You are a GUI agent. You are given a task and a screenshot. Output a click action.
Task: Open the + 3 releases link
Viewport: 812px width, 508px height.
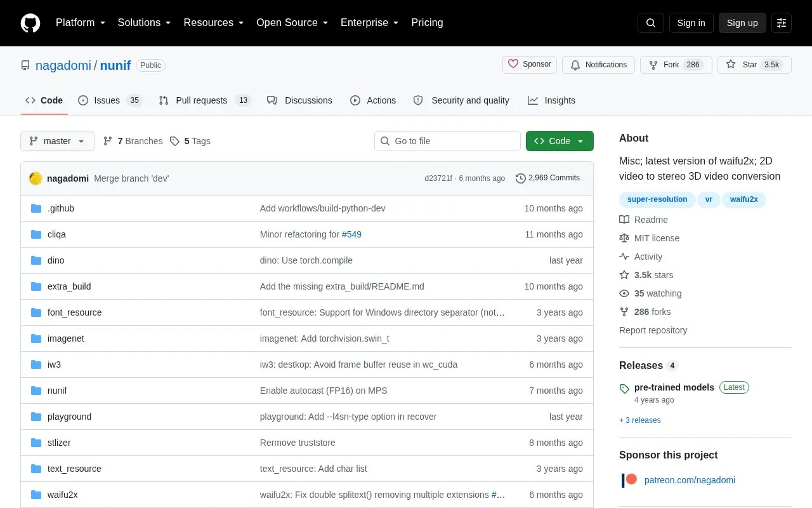point(640,420)
